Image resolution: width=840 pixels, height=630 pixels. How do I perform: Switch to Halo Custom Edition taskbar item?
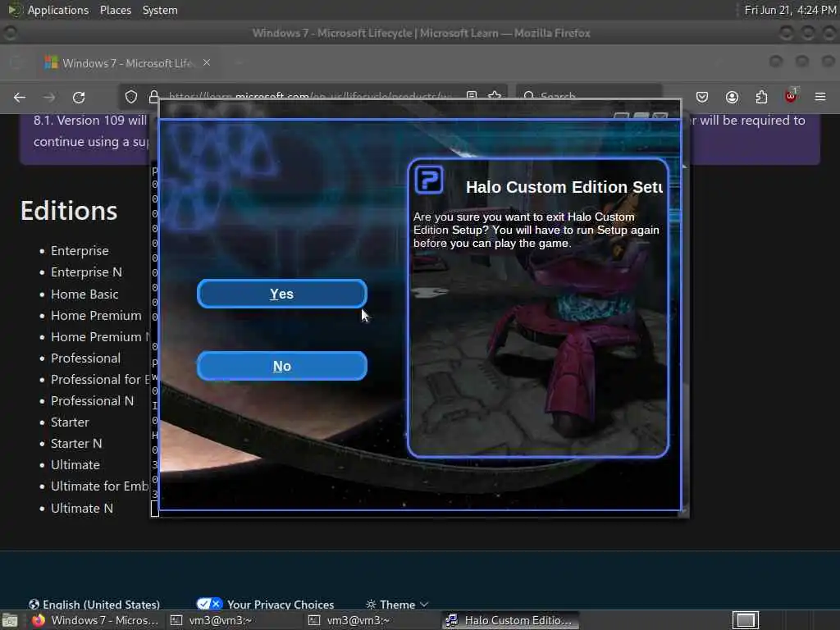[509, 620]
